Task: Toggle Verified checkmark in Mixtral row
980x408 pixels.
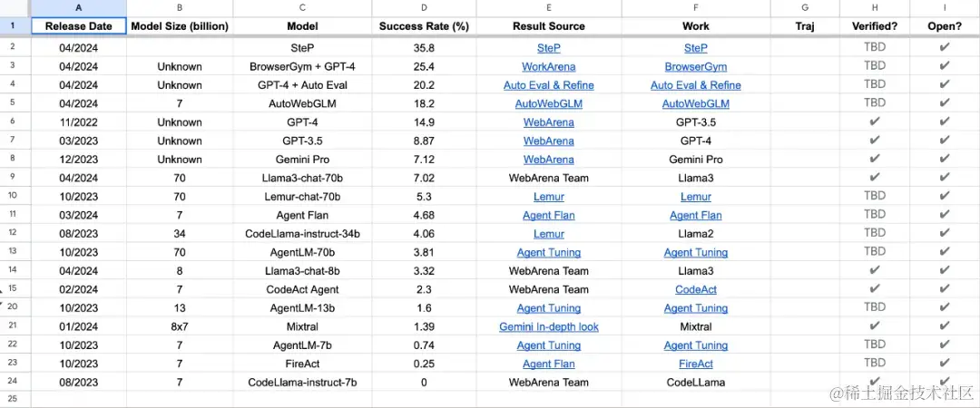Action: click(874, 326)
